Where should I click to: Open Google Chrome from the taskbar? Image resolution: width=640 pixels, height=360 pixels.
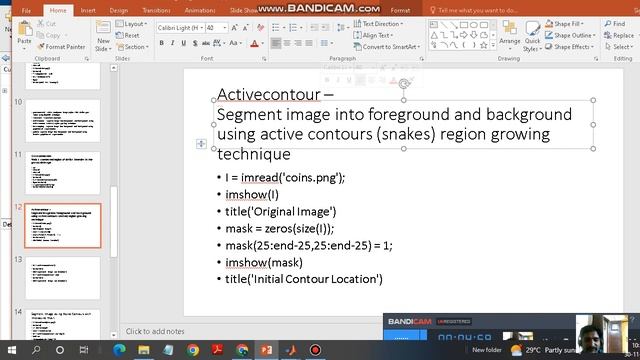coord(193,350)
